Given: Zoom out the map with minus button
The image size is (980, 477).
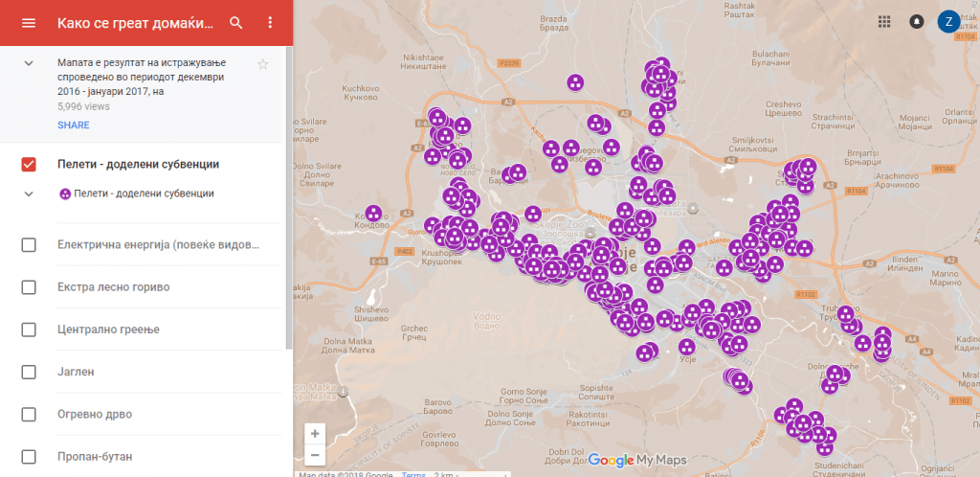Looking at the screenshot, I should 315,456.
